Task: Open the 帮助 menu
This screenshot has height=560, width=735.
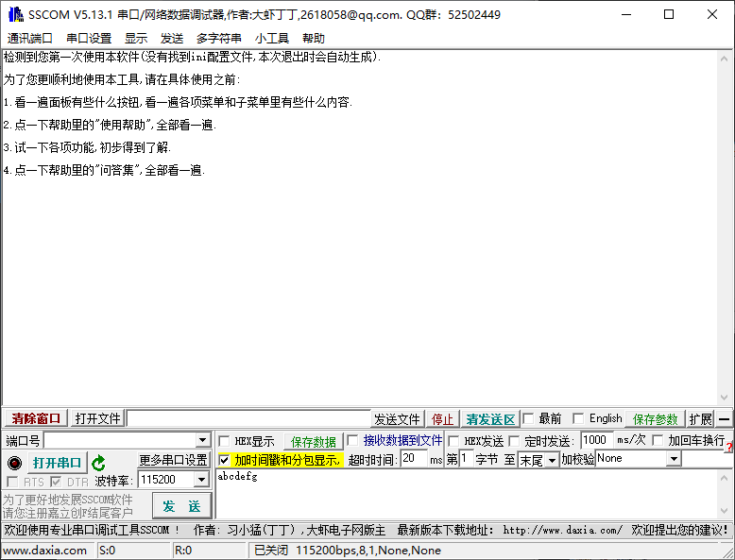Action: click(313, 38)
